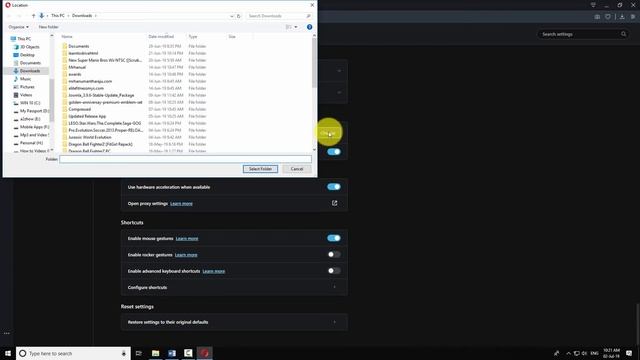This screenshot has height=360, width=640.
Task: Click the magnifier icon in Search settings
Action: [623, 34]
